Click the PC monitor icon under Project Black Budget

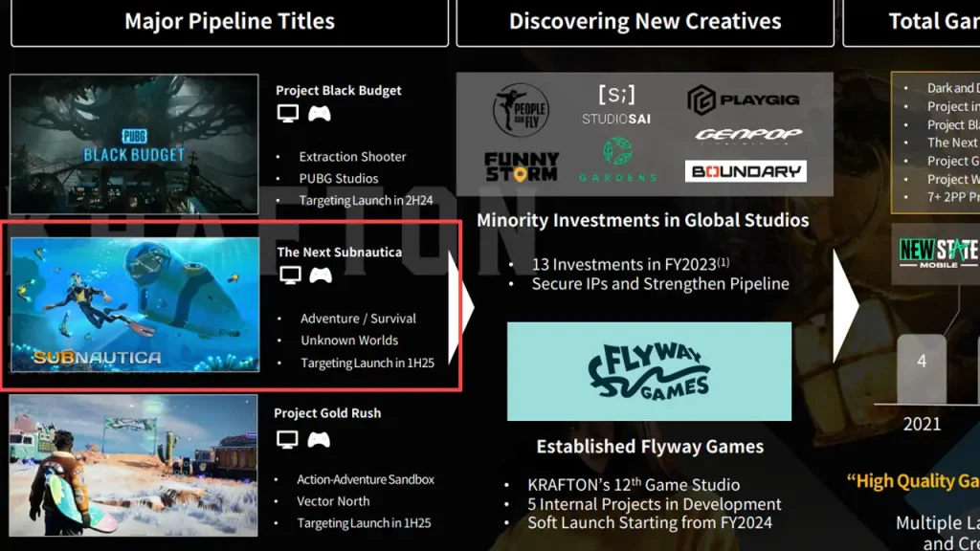[287, 114]
